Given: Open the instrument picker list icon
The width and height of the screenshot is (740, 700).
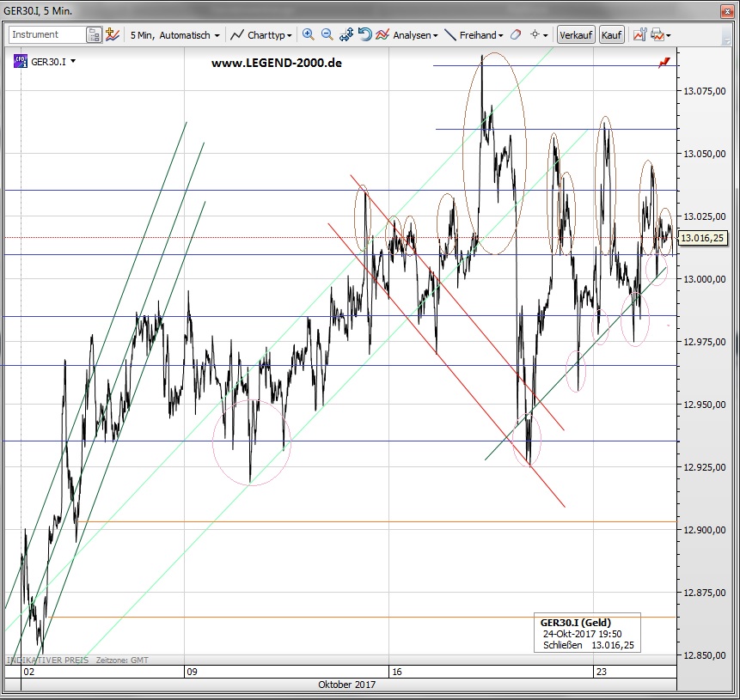Looking at the screenshot, I should coord(94,35).
